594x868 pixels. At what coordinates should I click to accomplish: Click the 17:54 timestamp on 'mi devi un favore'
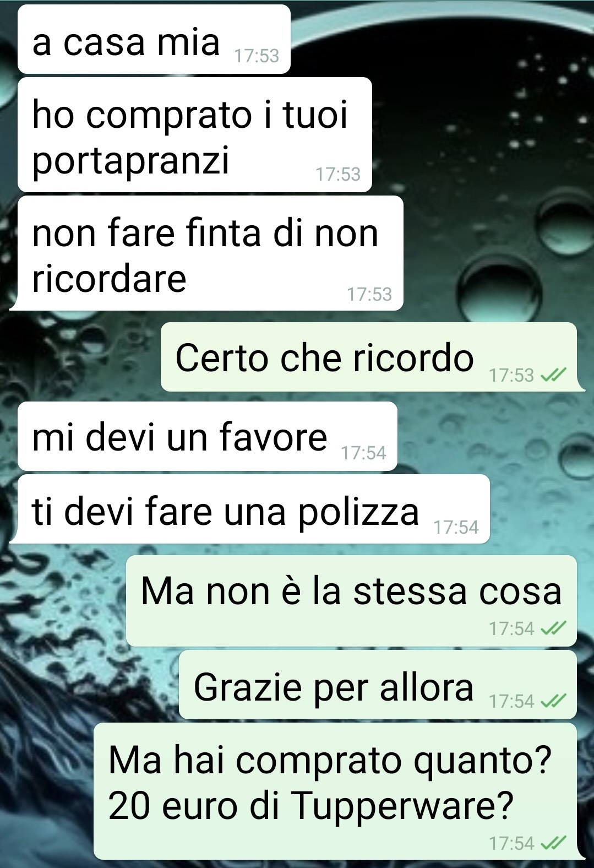(363, 453)
